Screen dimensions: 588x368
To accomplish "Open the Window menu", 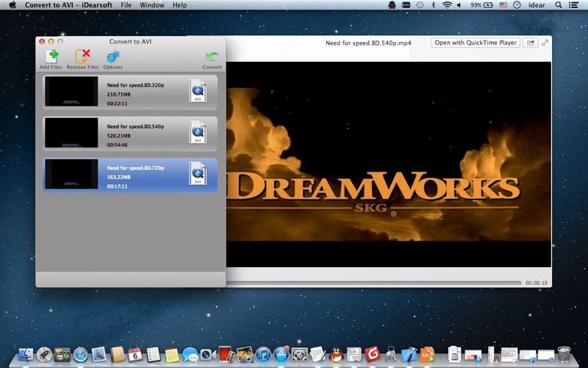I will (152, 5).
